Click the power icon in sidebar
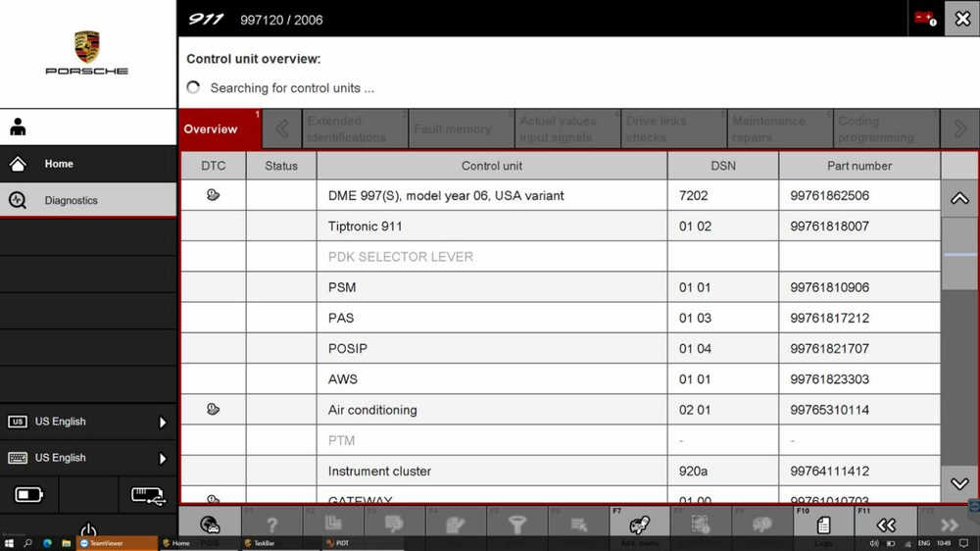The image size is (980, 551). pyautogui.click(x=88, y=530)
